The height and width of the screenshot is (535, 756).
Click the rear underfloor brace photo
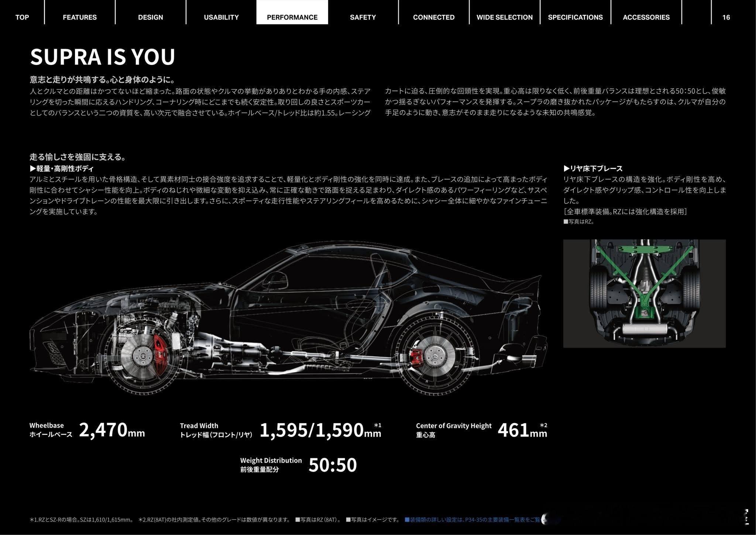tap(644, 293)
